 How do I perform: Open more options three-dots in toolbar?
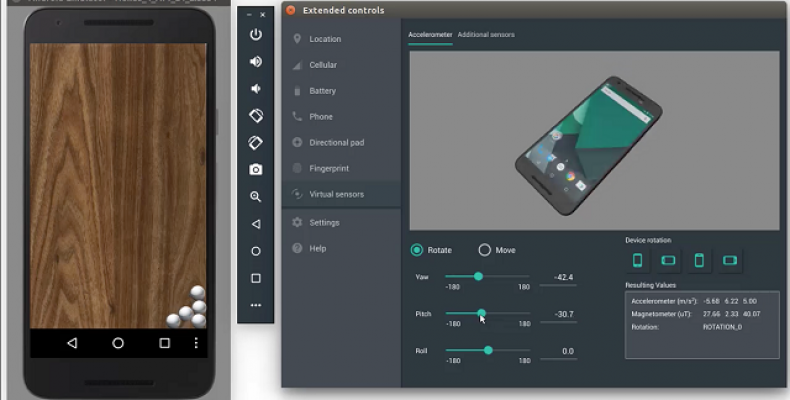(256, 305)
